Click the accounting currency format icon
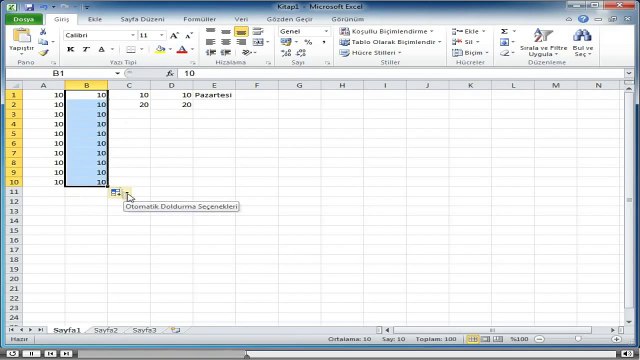Image resolution: width=640 pixels, height=360 pixels. point(286,42)
